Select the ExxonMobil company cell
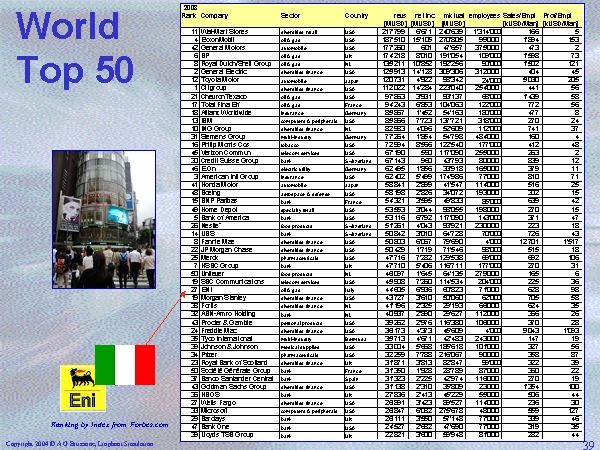 click(x=240, y=39)
